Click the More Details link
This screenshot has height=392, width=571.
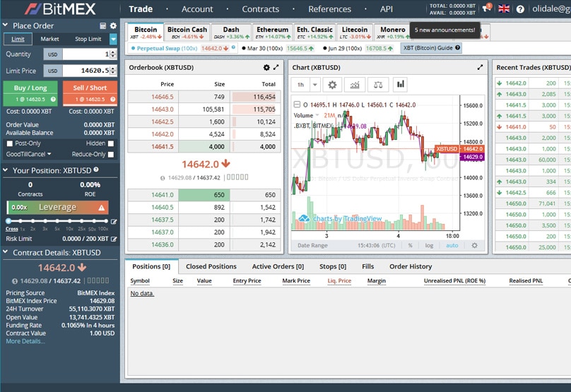[x=25, y=341]
